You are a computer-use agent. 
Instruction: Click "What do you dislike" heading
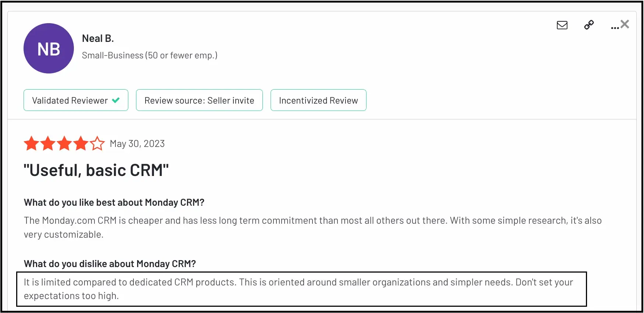pos(110,264)
